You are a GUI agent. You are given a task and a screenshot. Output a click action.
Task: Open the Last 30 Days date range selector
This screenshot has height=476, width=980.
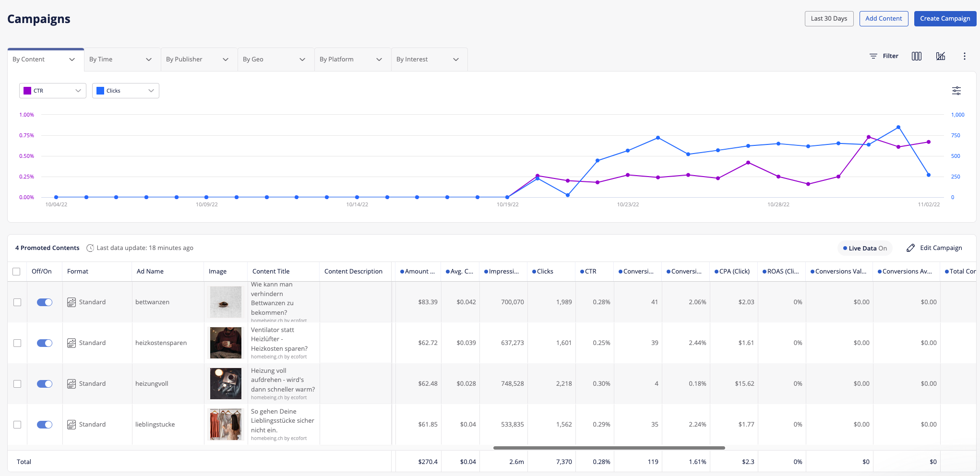coord(829,19)
